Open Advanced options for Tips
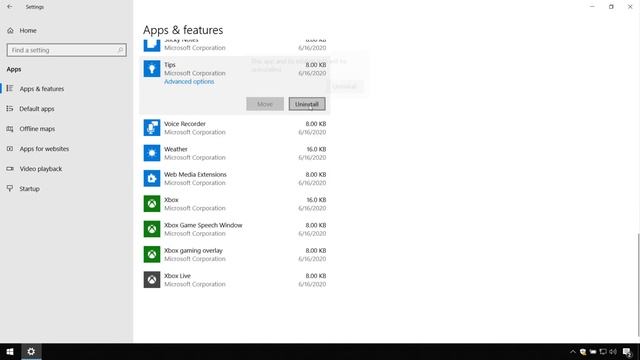Viewport: 640px width, 360px height. click(x=189, y=82)
